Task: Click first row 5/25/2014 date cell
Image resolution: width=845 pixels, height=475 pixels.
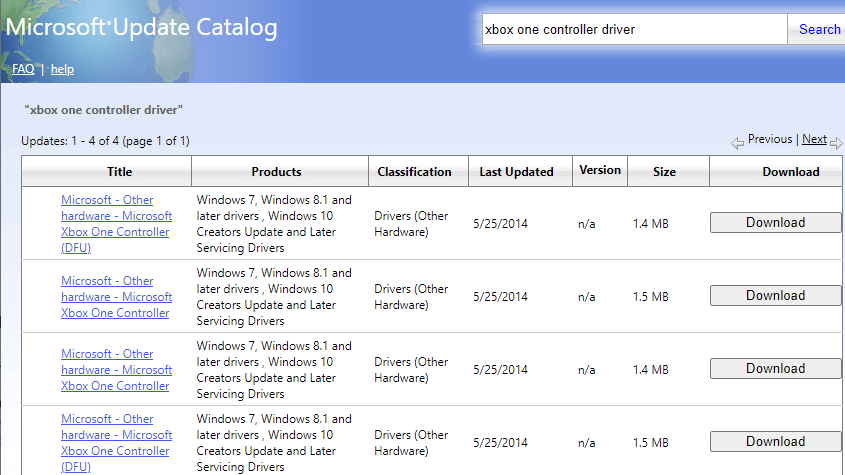Action: [x=500, y=224]
